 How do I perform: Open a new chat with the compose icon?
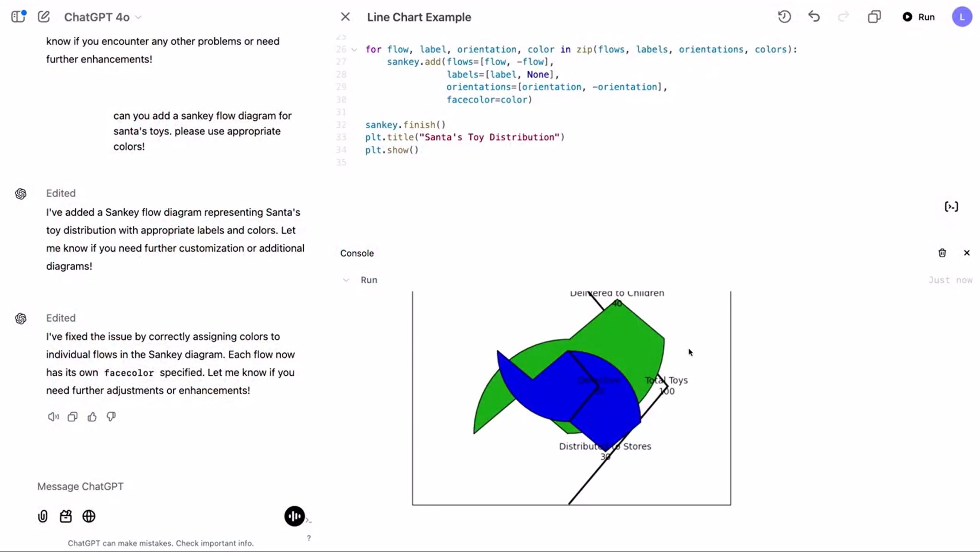coord(44,17)
